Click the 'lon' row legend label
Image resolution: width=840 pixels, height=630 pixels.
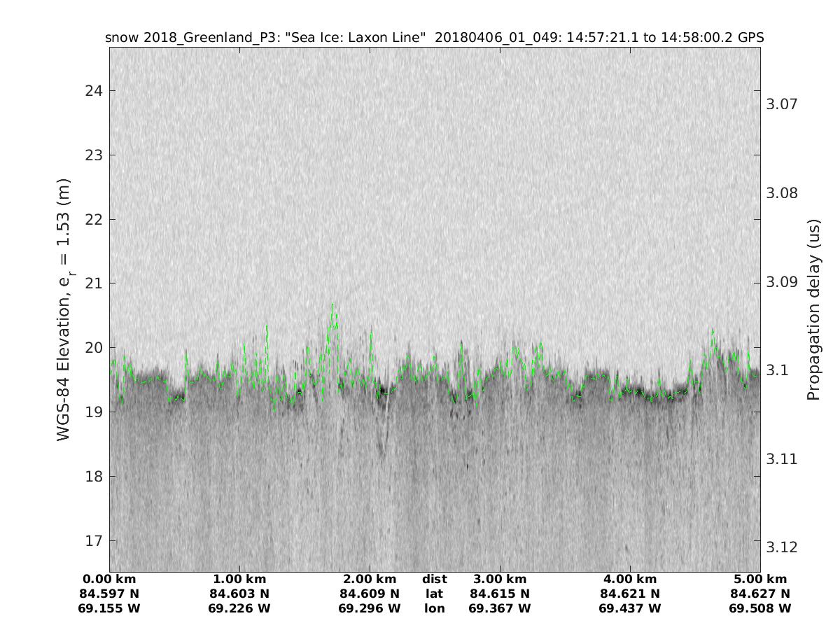pos(435,609)
